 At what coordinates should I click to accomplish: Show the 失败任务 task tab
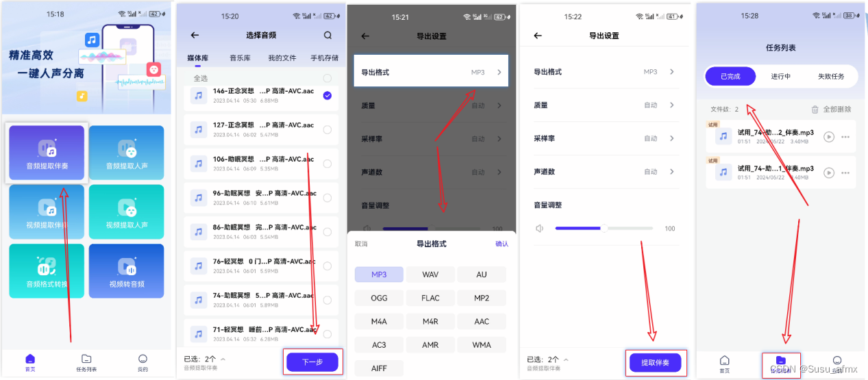tap(831, 76)
